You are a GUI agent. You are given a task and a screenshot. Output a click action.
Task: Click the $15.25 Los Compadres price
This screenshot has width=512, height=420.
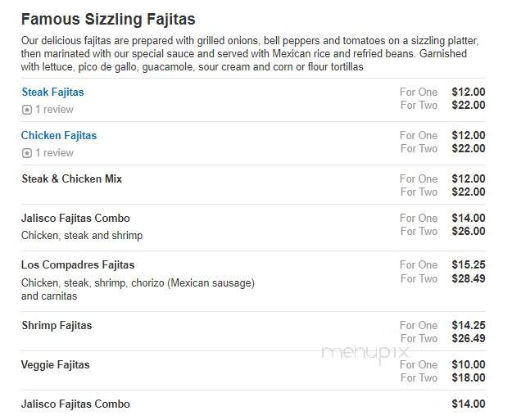tap(469, 264)
